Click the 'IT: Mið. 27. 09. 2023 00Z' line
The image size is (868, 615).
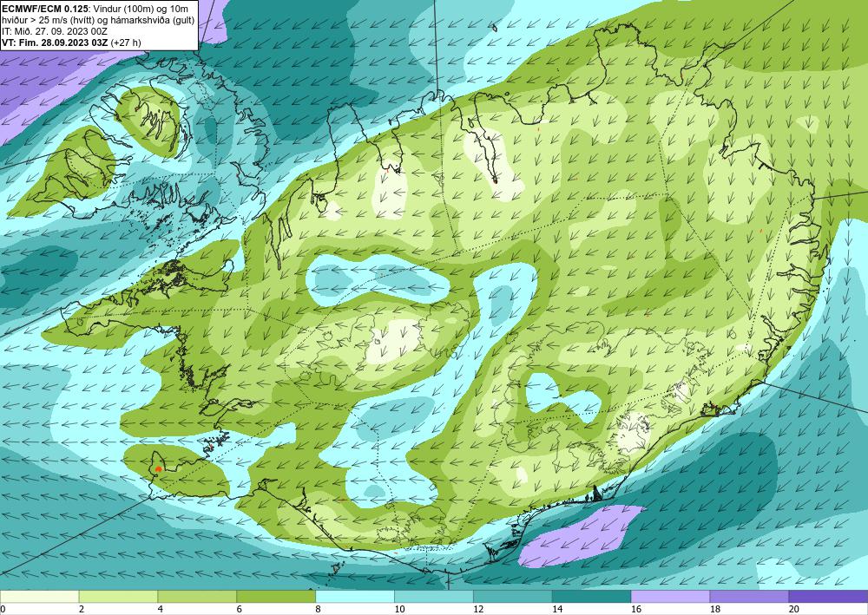click(x=54, y=31)
